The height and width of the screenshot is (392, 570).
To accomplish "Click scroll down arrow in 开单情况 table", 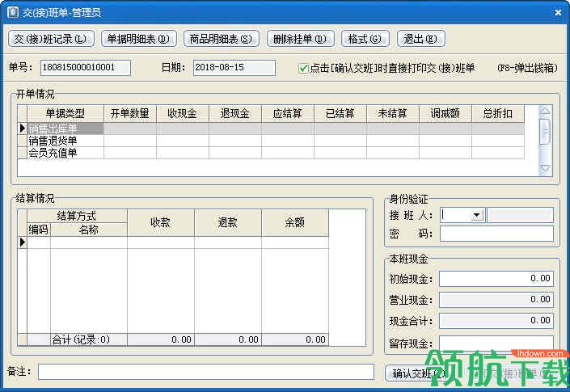I will [x=545, y=169].
